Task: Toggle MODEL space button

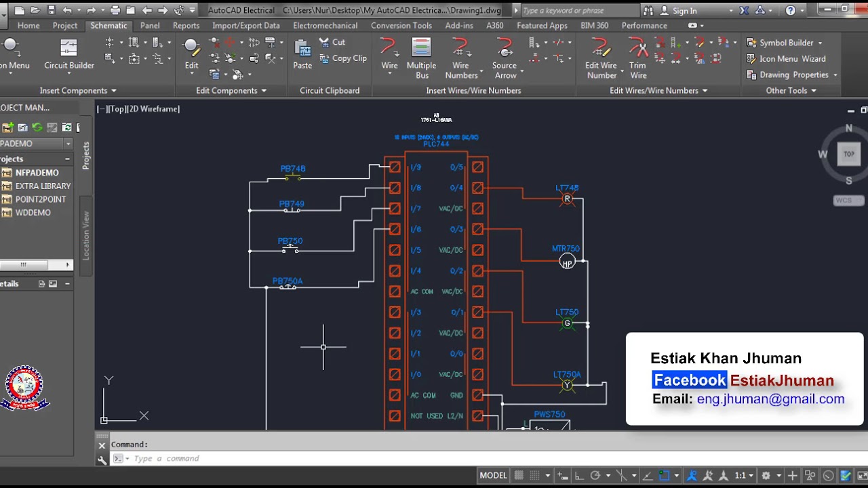Action: 493,476
